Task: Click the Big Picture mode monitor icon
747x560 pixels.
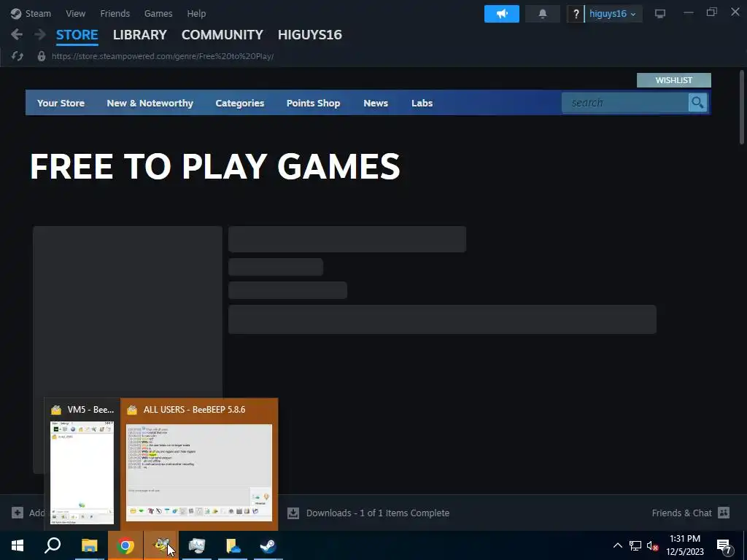Action: [659, 14]
